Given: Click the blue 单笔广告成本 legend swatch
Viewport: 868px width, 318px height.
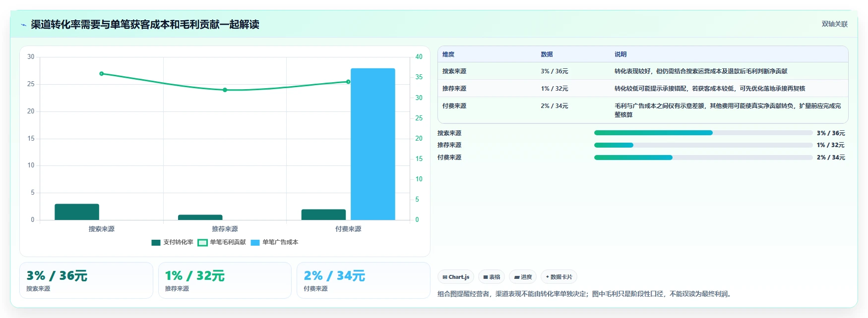Looking at the screenshot, I should (x=255, y=243).
